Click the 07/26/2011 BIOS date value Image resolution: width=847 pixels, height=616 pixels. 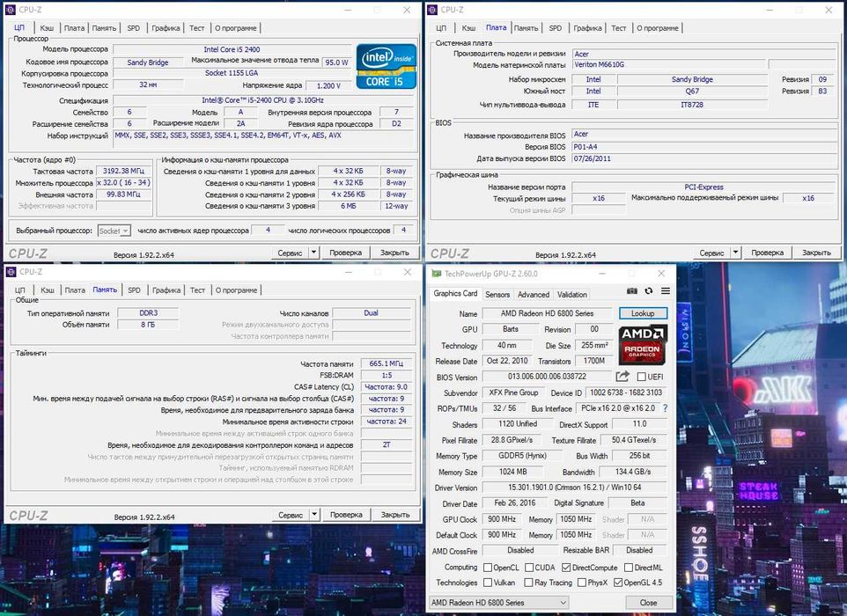pos(703,158)
